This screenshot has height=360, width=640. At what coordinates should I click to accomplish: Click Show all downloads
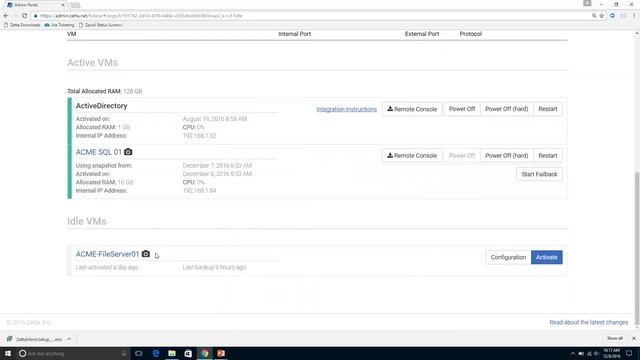coord(614,338)
